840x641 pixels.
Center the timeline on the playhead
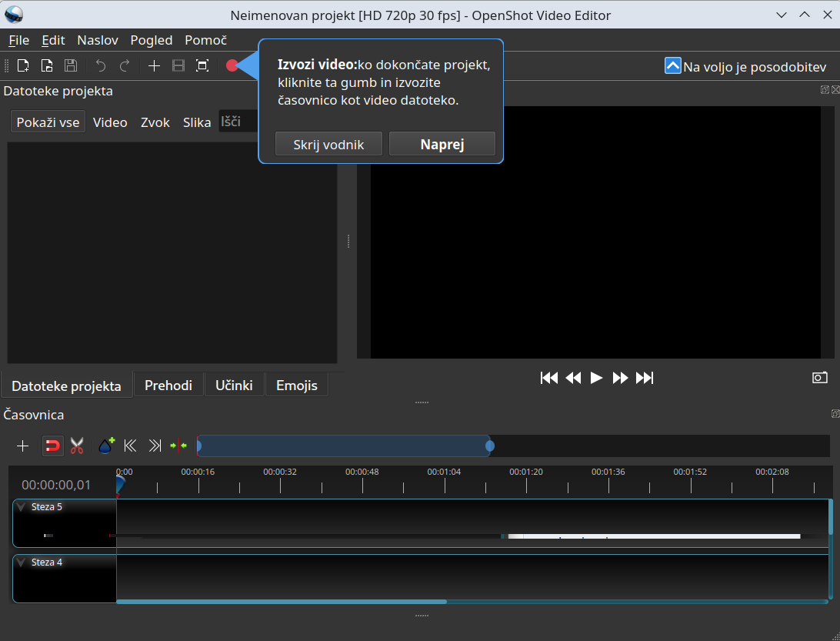pyautogui.click(x=178, y=446)
